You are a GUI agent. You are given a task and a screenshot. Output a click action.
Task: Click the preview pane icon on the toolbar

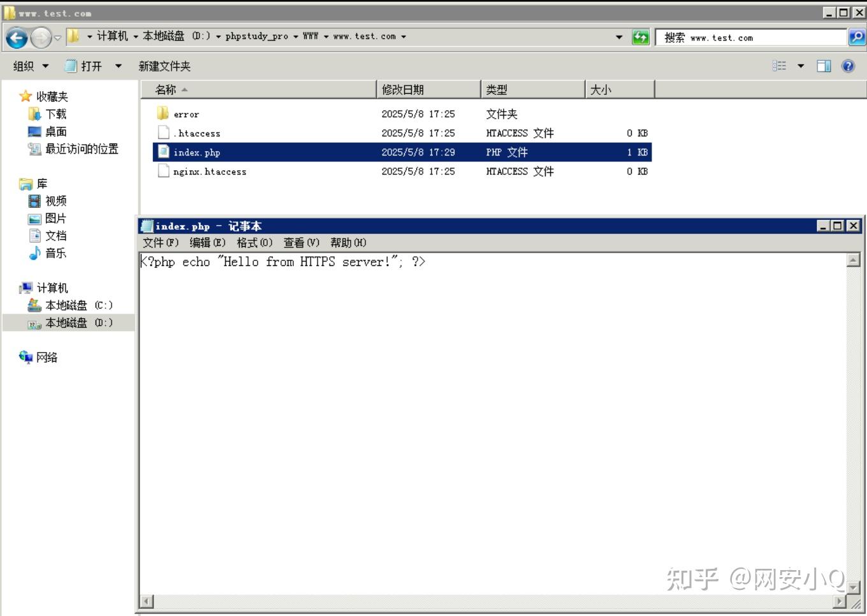click(823, 65)
